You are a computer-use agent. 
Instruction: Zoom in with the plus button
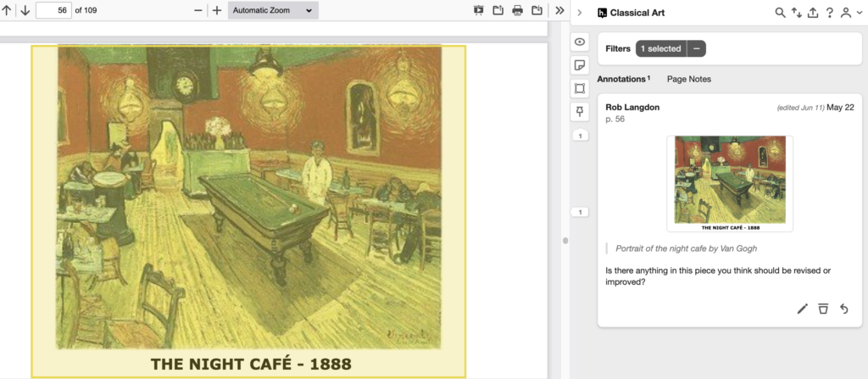coord(217,10)
